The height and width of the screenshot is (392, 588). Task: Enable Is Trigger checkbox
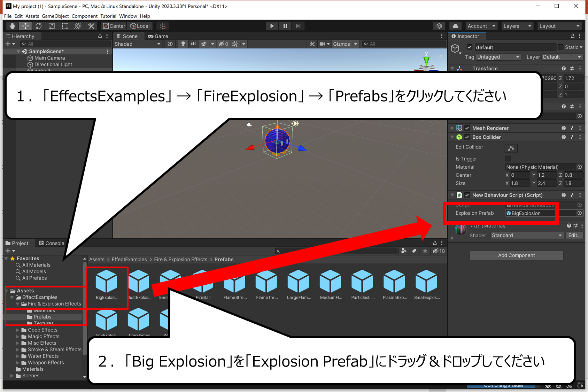[508, 159]
